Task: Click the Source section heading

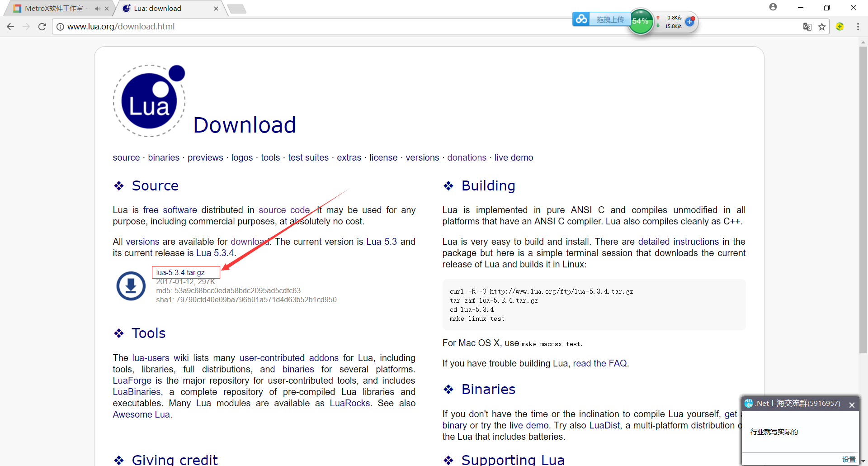Action: click(155, 185)
